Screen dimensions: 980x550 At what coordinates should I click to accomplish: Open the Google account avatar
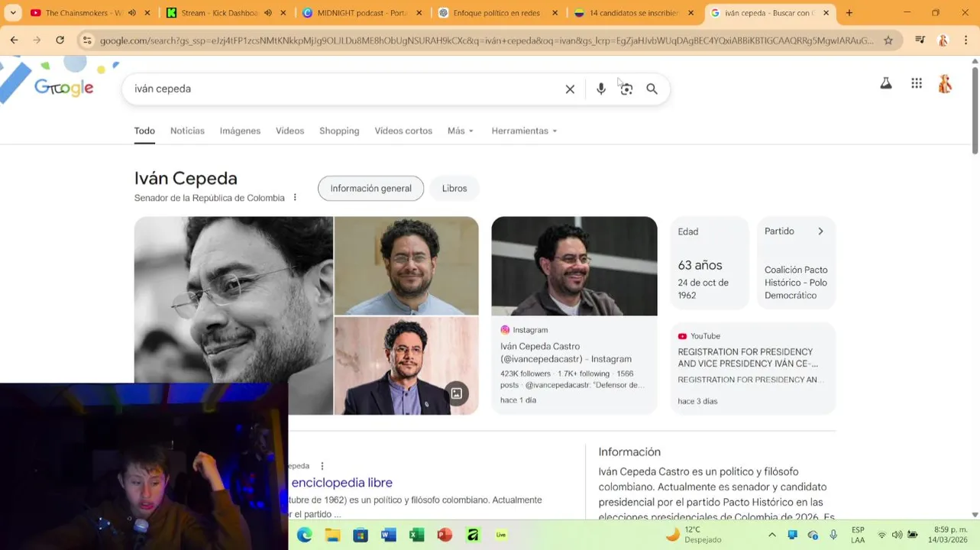tap(945, 83)
